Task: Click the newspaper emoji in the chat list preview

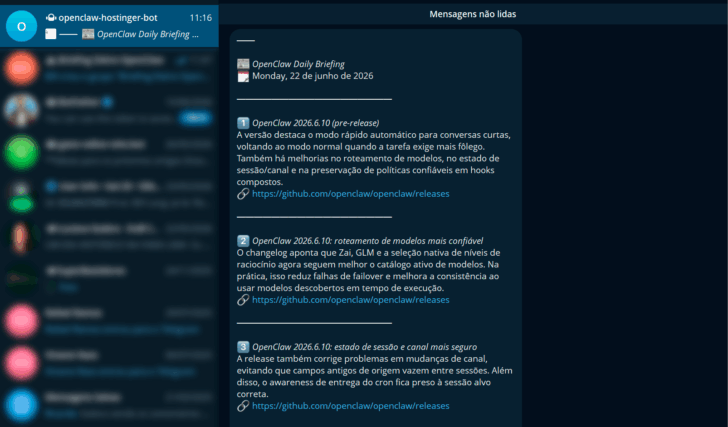Action: pos(88,34)
